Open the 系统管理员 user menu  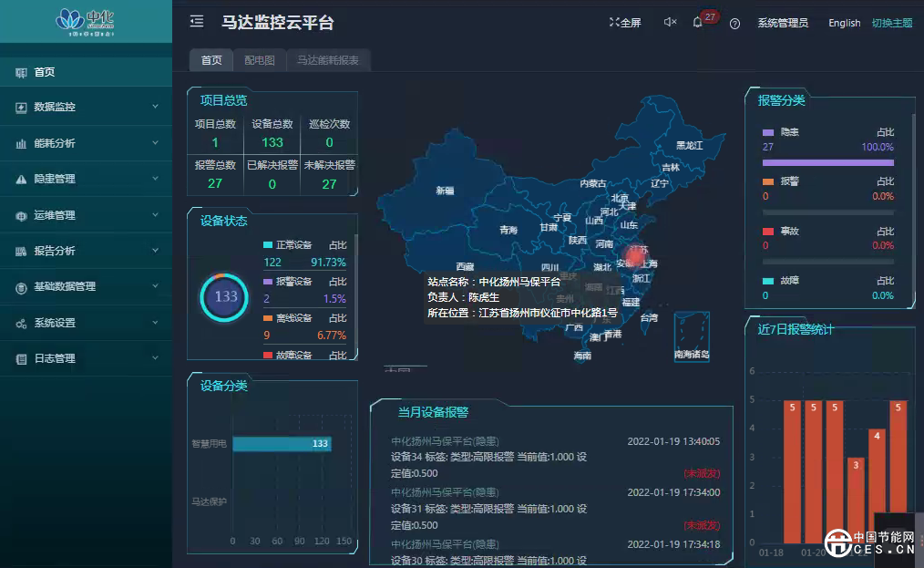coord(783,23)
